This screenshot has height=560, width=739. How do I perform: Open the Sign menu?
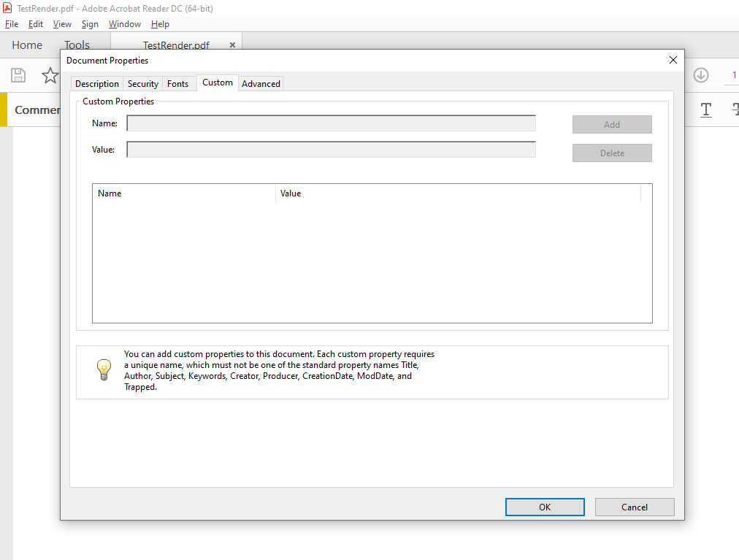tap(90, 24)
